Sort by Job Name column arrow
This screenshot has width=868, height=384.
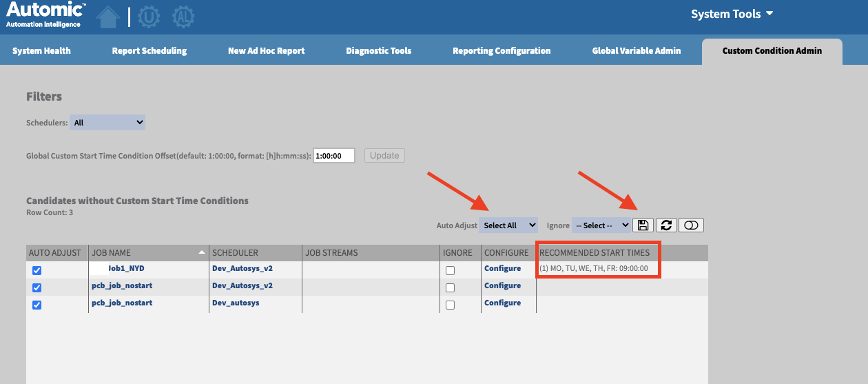click(202, 253)
